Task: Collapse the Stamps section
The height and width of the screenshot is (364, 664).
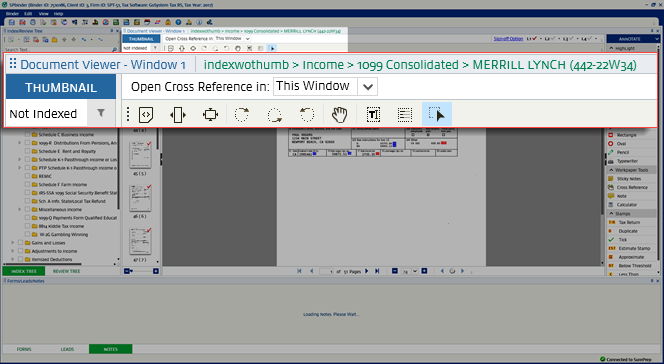Action: click(611, 214)
